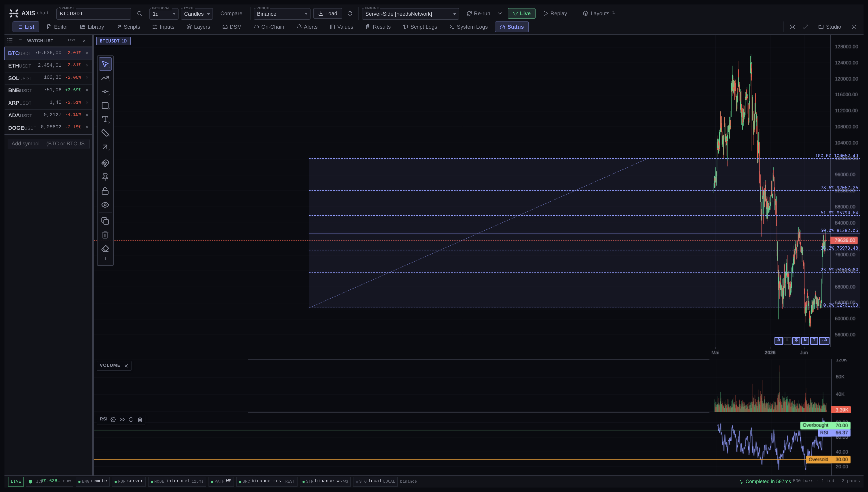Screen dimensions: 868x492
Task: Click the duplicate drawing icon
Action: click(105, 221)
